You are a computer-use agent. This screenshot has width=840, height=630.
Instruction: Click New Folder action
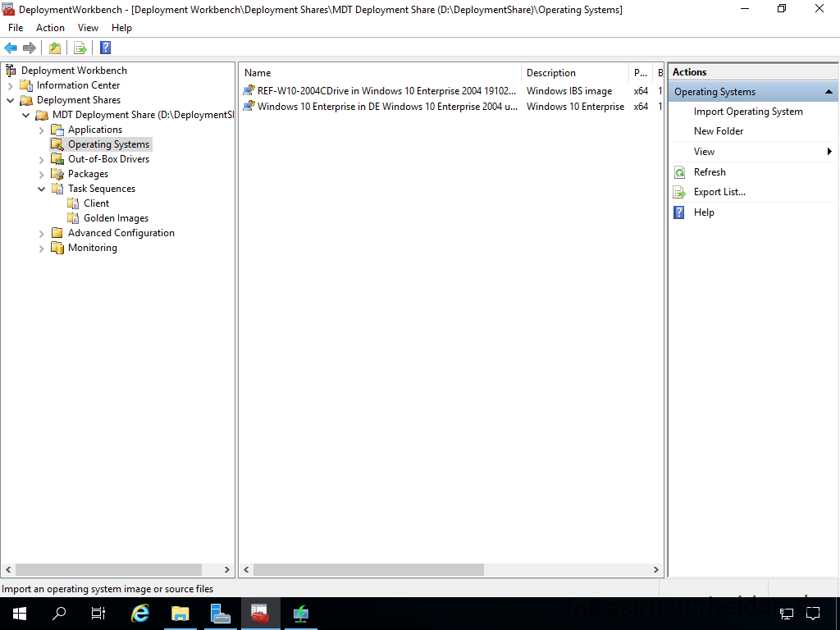click(x=719, y=131)
